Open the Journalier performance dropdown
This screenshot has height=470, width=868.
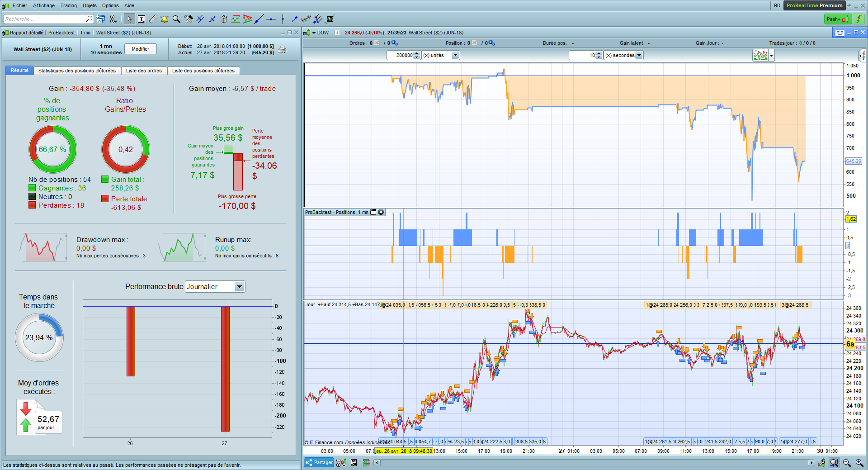(x=239, y=287)
